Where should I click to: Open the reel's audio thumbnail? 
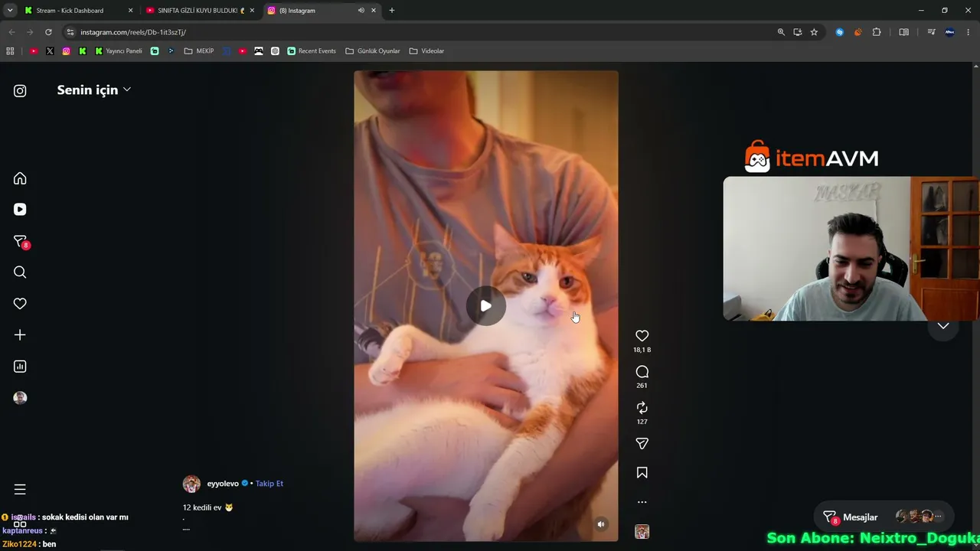coord(642,532)
